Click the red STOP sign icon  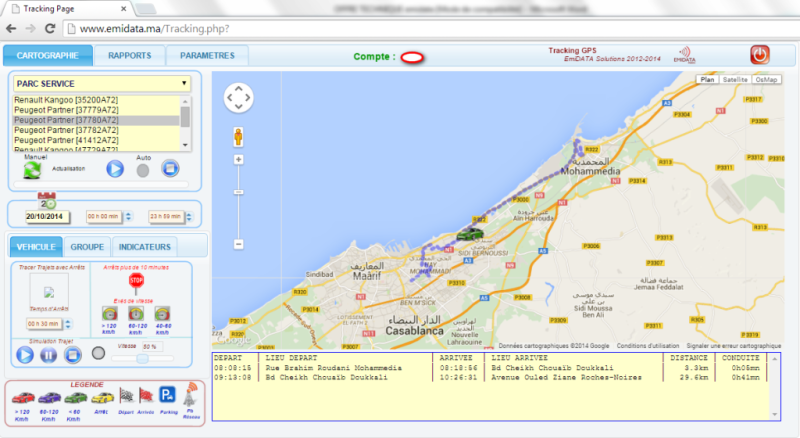pyautogui.click(x=137, y=282)
